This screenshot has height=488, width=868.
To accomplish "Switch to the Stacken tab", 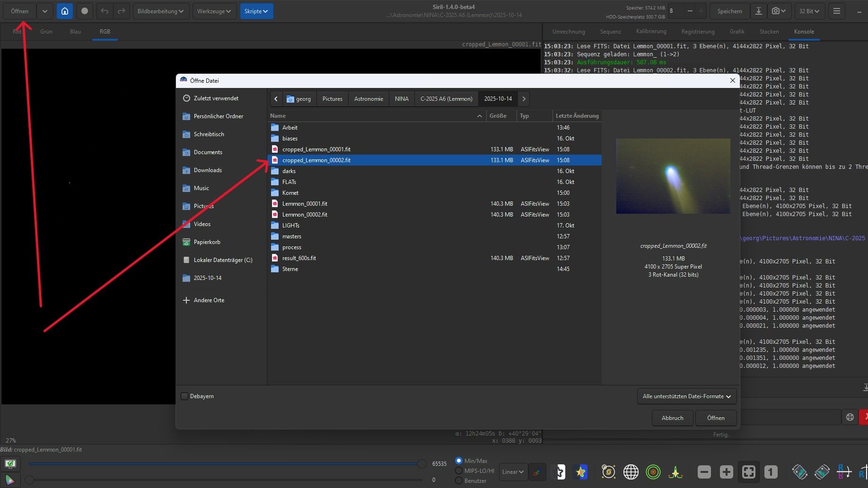I will point(769,32).
